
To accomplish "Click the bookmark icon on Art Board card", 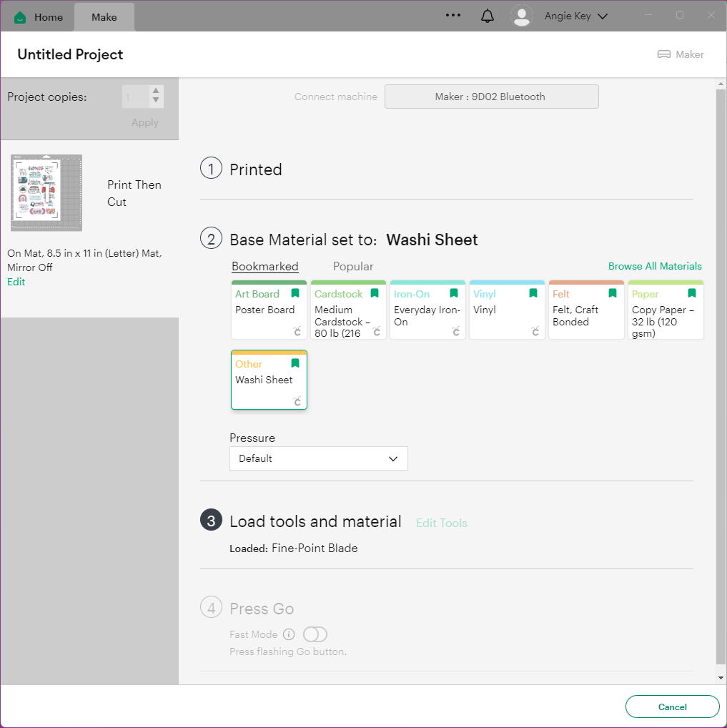I will point(295,294).
